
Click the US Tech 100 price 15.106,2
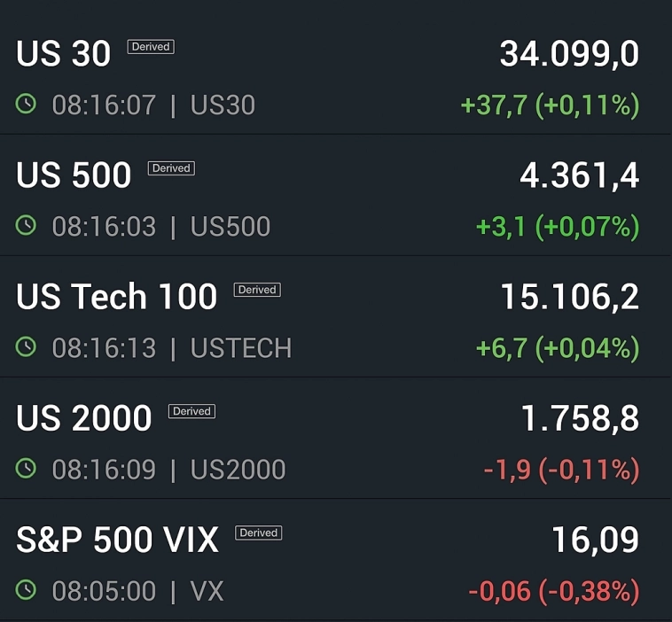click(569, 298)
